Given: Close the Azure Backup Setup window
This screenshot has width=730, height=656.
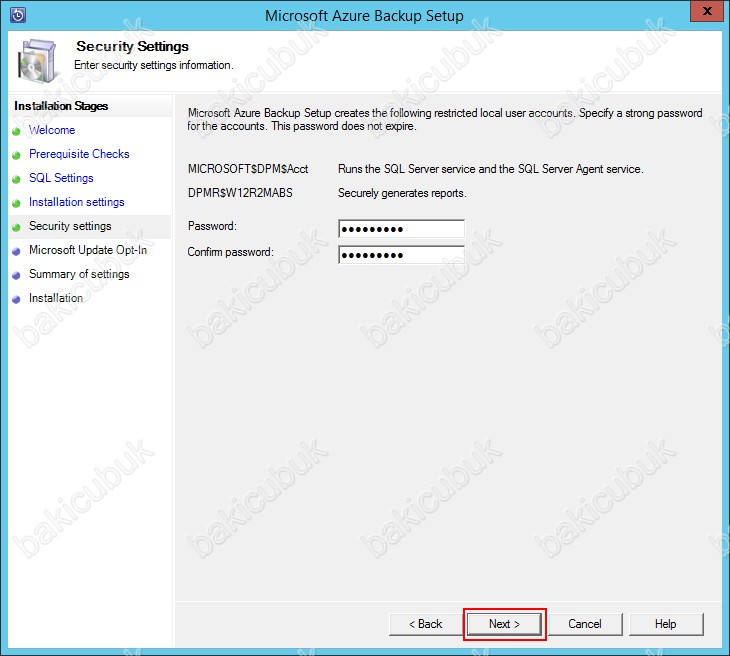Looking at the screenshot, I should point(706,11).
